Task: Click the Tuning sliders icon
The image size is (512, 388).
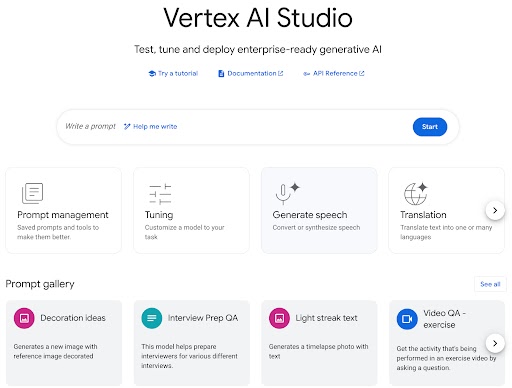Action: coord(160,194)
